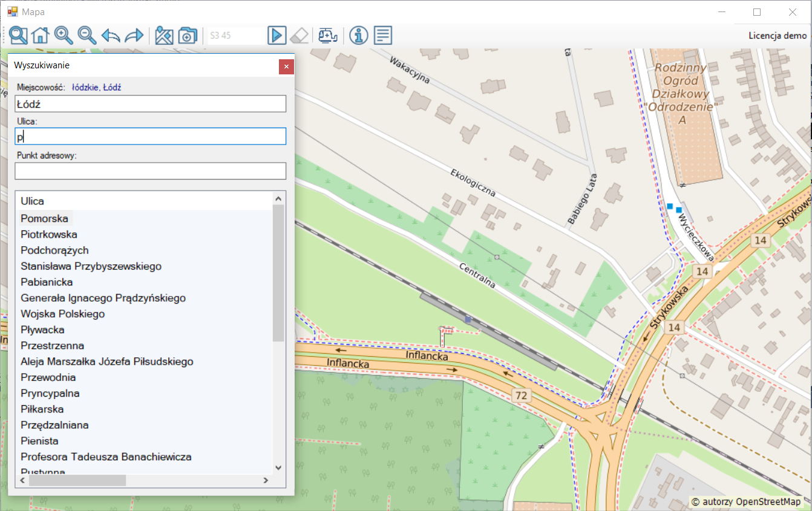This screenshot has height=511, width=812.
Task: Click the street list scroll up arrow
Action: [x=278, y=198]
